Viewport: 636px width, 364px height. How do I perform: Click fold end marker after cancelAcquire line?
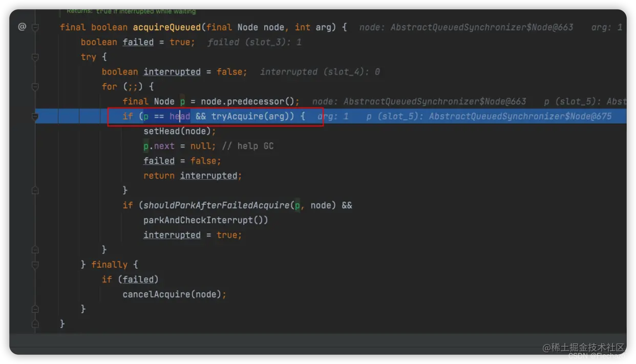(x=35, y=309)
